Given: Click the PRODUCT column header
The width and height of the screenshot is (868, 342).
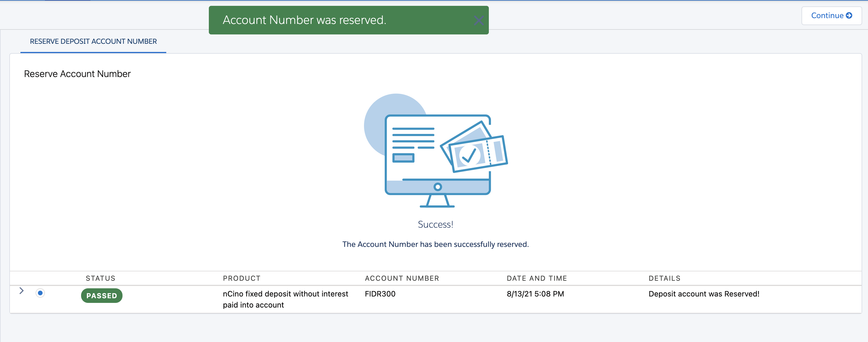Looking at the screenshot, I should pyautogui.click(x=242, y=278).
